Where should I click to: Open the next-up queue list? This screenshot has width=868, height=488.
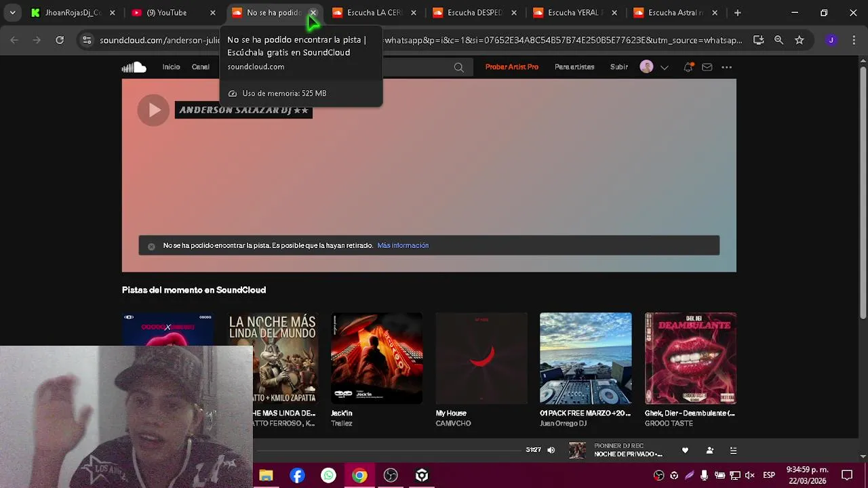pyautogui.click(x=733, y=450)
